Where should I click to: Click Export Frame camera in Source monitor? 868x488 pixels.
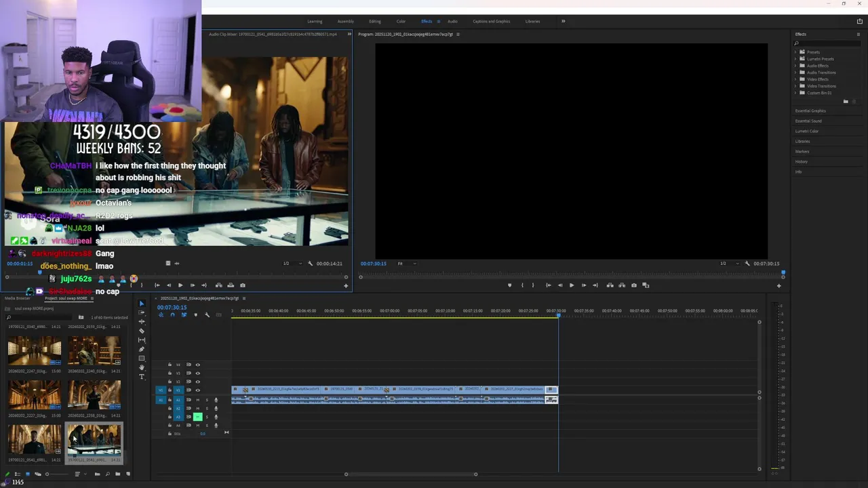click(243, 285)
